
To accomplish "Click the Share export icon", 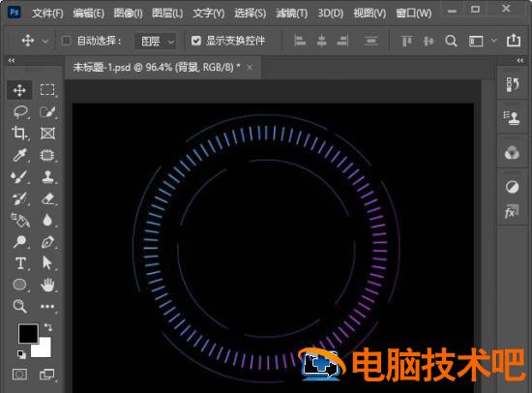I will pyautogui.click(x=514, y=40).
